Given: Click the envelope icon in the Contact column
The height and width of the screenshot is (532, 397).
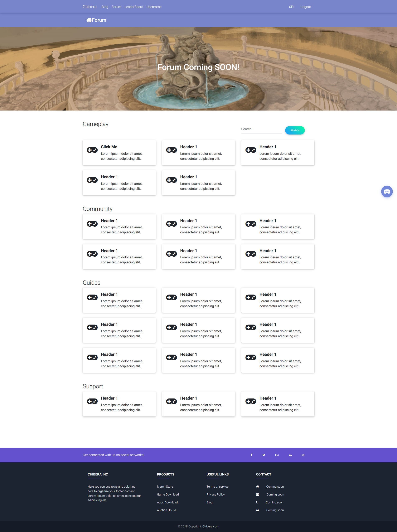Looking at the screenshot, I should coord(257,494).
